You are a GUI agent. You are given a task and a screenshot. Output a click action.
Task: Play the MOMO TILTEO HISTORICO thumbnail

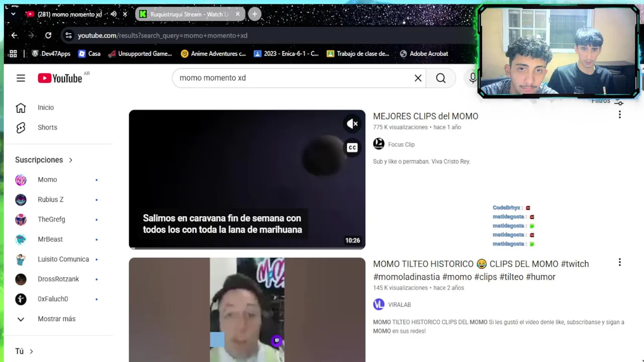click(247, 310)
